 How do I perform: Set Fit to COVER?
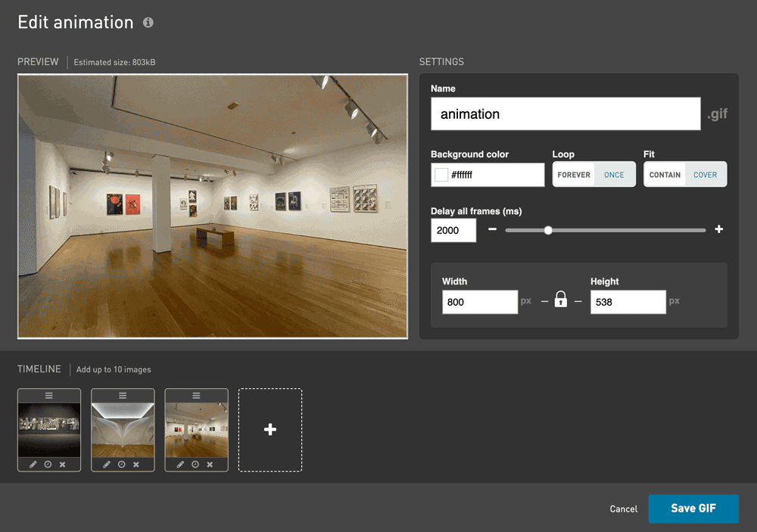click(706, 175)
